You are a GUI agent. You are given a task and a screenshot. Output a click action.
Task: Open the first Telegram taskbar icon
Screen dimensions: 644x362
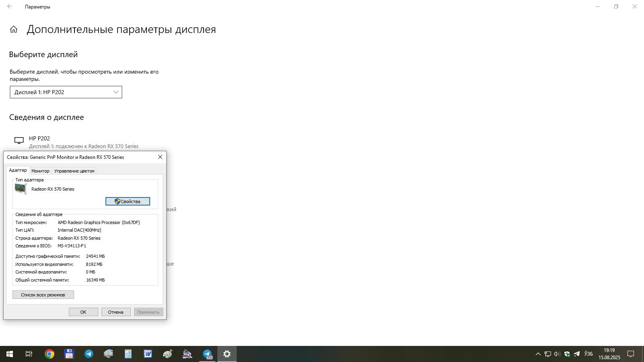(x=89, y=354)
